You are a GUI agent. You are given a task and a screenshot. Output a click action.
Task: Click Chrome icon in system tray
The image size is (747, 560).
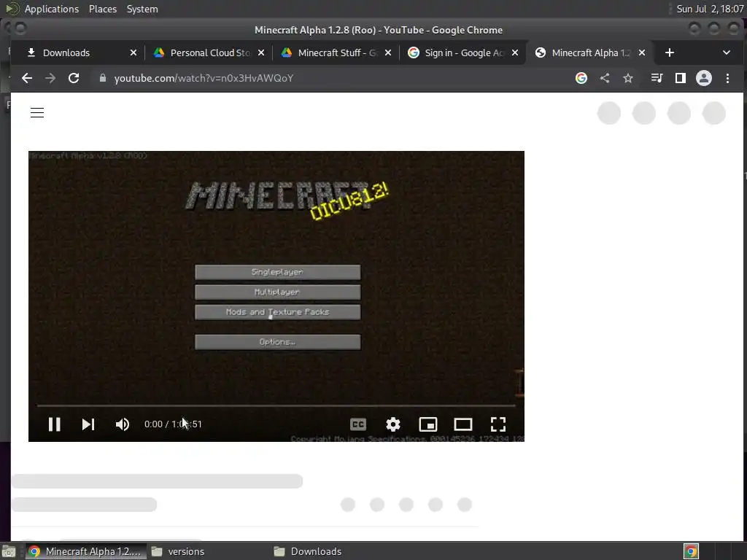(691, 551)
